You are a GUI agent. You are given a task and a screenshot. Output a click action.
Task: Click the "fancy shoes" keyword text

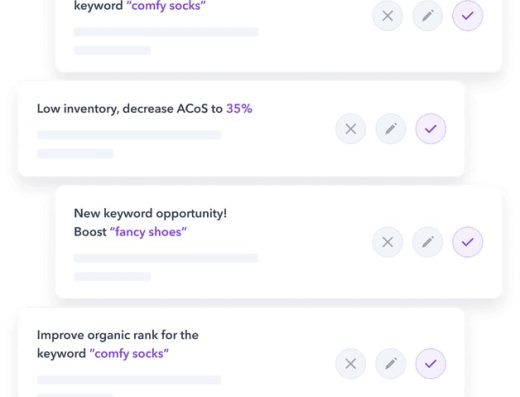[148, 232]
